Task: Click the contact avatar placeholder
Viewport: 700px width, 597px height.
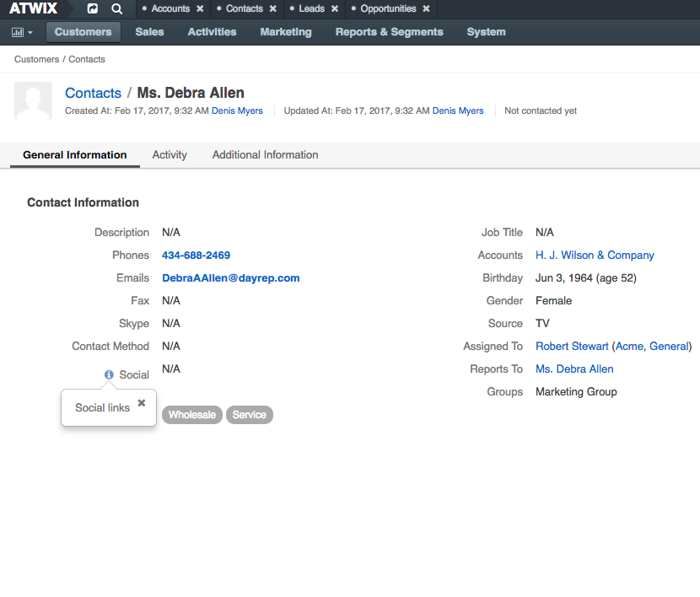Action: [33, 100]
